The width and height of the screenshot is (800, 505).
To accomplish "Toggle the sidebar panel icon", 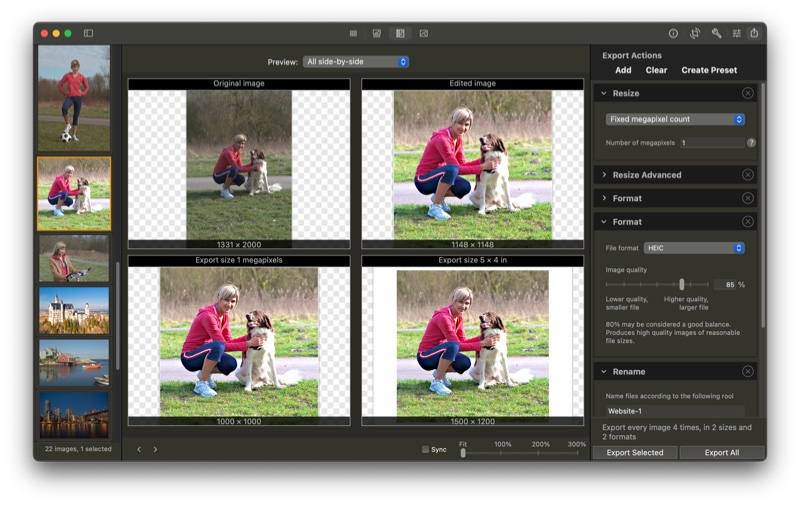I will click(88, 33).
